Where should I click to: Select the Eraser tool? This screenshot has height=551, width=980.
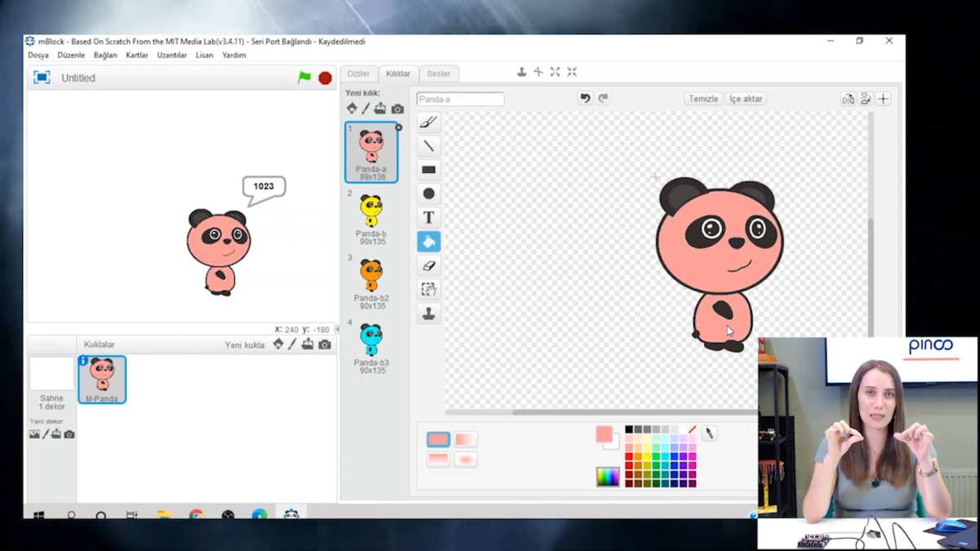(429, 265)
